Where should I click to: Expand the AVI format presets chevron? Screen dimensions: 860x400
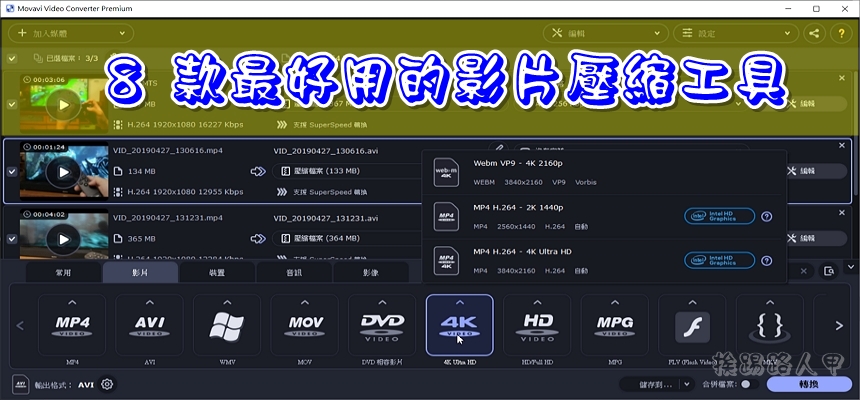click(149, 302)
